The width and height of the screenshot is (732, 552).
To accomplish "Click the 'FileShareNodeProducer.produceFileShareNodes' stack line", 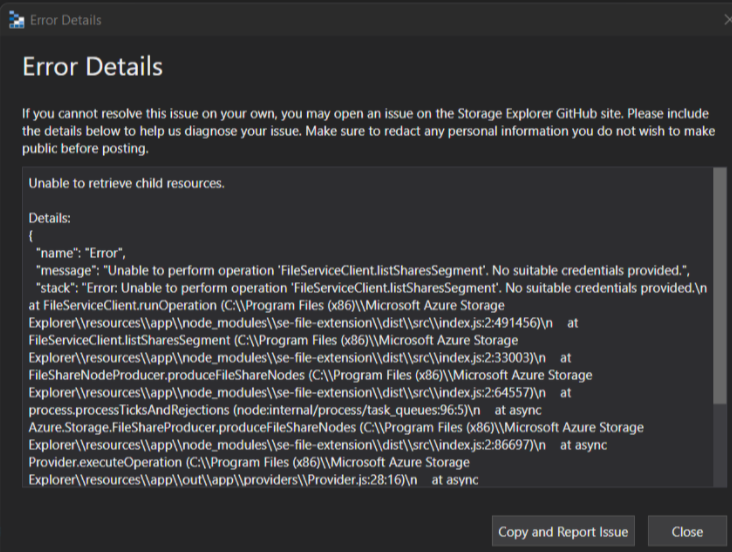I will click(310, 375).
